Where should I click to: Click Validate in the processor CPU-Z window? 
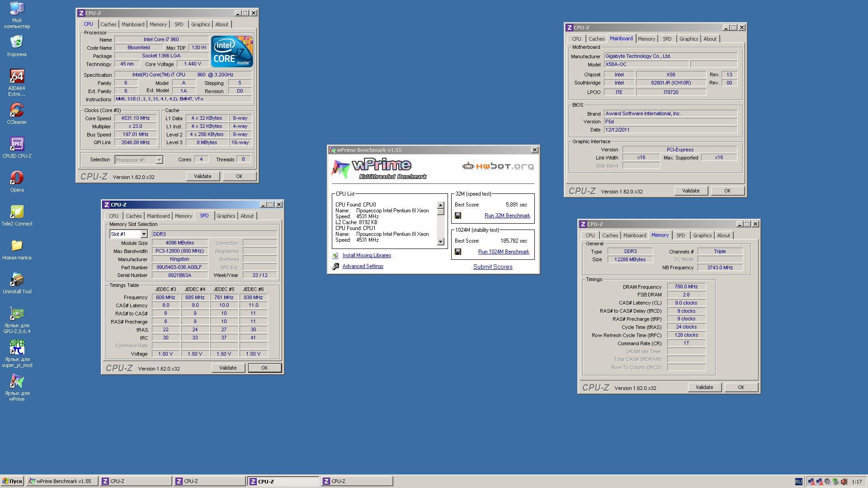203,176
